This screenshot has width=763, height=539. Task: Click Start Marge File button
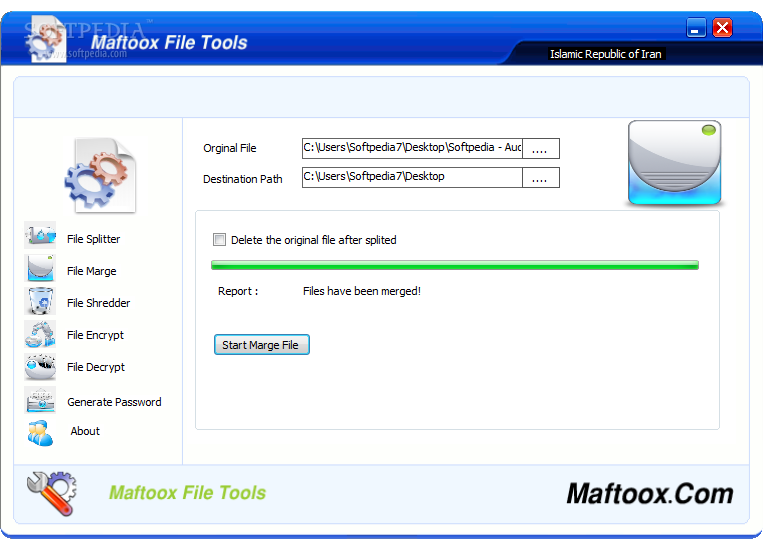(x=262, y=345)
